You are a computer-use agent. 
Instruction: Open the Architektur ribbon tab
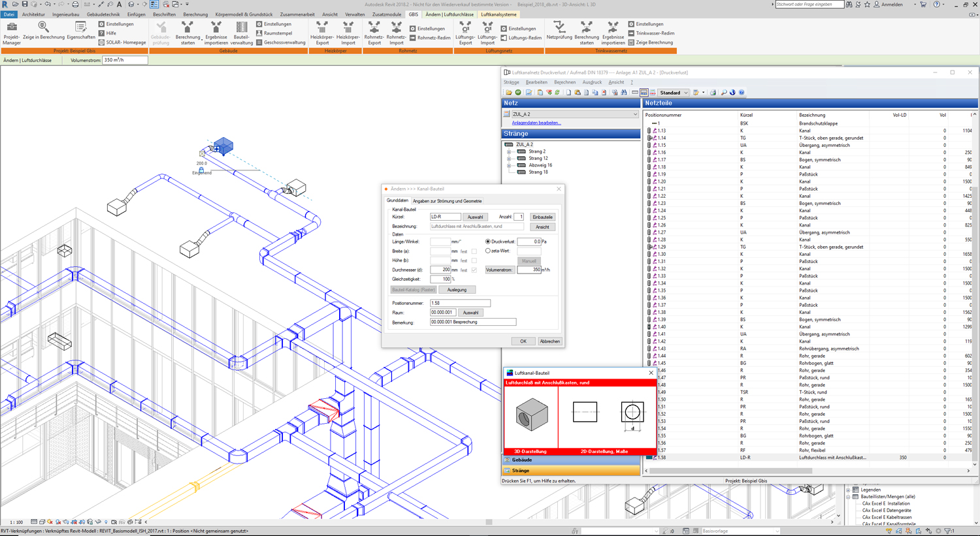[33, 14]
